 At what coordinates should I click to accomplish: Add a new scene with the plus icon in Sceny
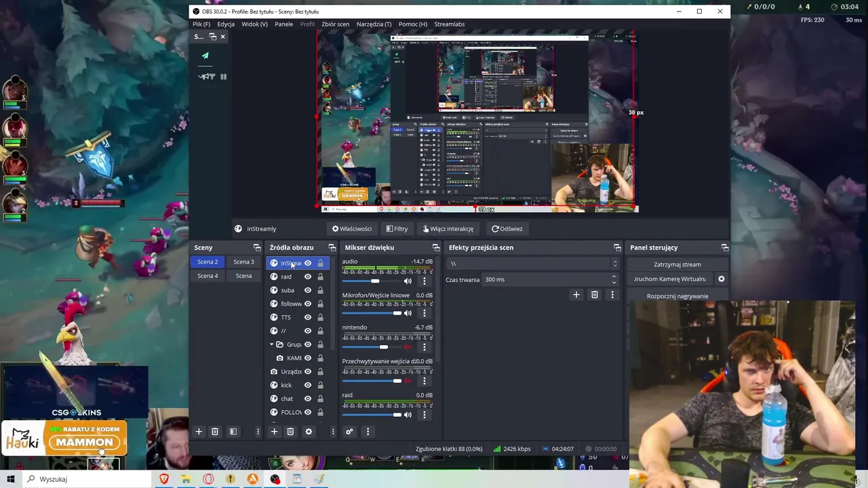pyautogui.click(x=199, y=432)
